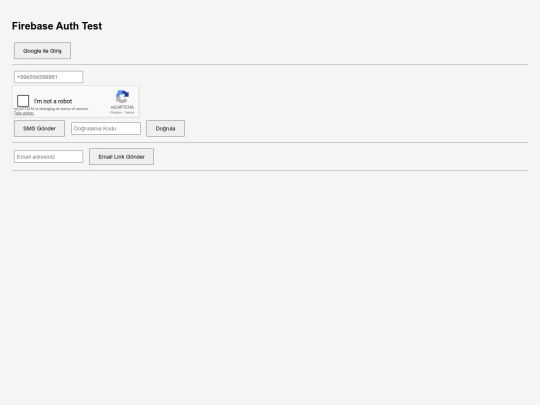Check the I'm not a robot checkbox
The height and width of the screenshot is (405, 540).
coord(23,101)
